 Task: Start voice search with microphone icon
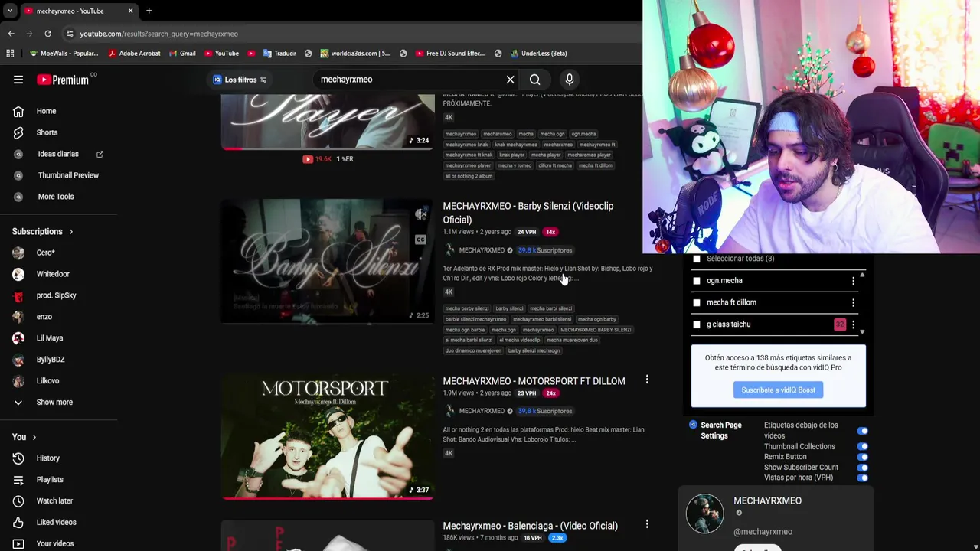569,80
